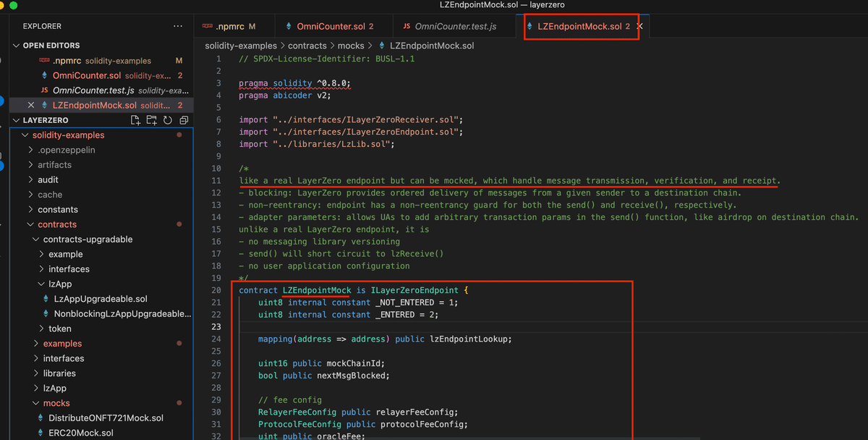Viewport: 868px width, 440px height.
Task: Click contracts in the breadcrumb
Action: 307,46
